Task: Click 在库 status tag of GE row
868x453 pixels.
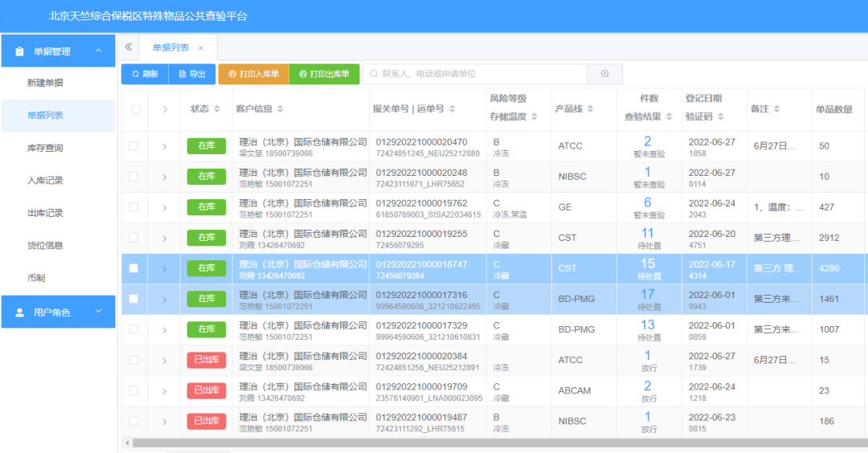Action: click(x=207, y=207)
